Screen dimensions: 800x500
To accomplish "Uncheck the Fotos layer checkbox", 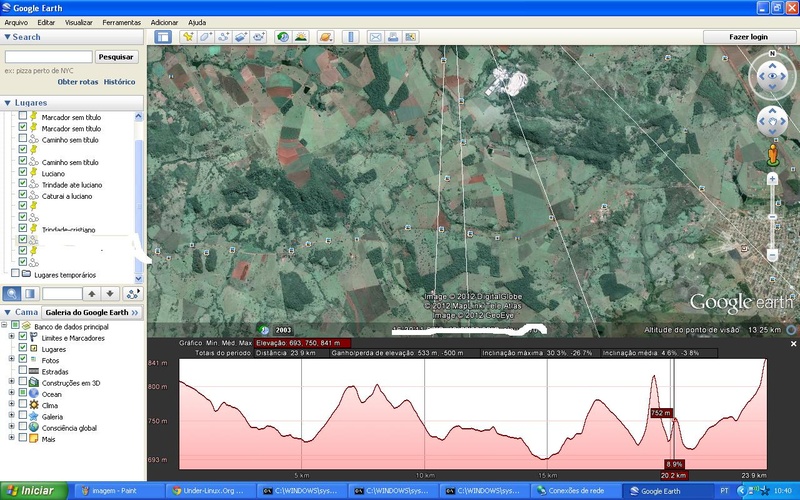I will coord(23,361).
